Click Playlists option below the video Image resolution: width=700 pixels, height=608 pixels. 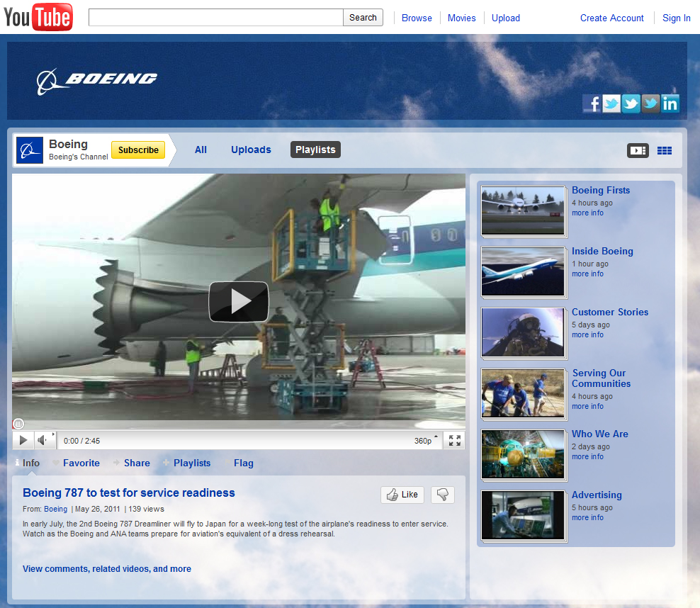tap(186, 463)
